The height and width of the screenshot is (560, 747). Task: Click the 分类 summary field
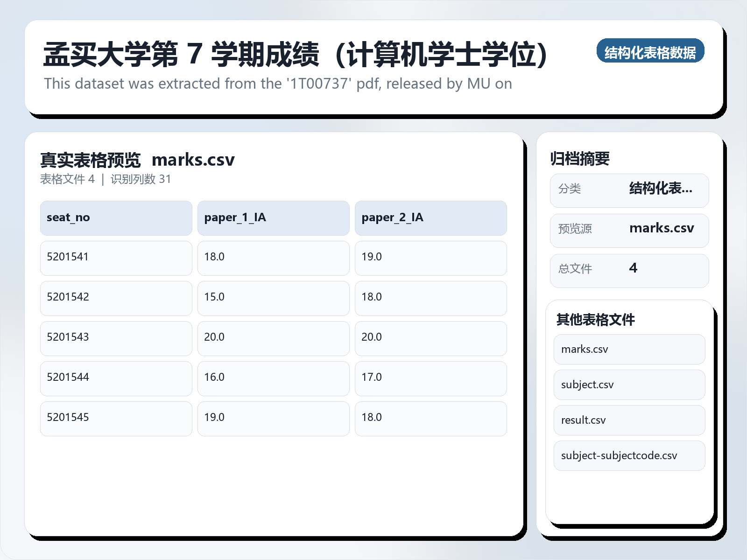pyautogui.click(x=629, y=190)
